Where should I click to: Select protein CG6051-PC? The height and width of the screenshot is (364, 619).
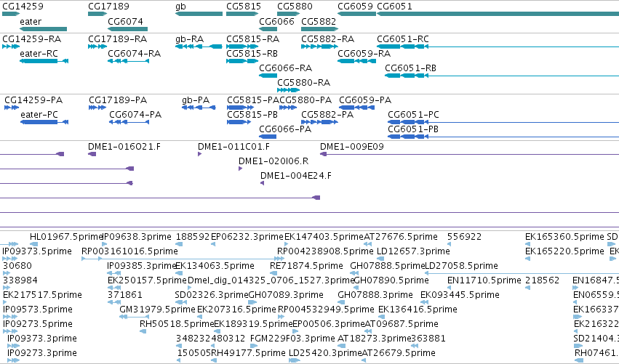coord(413,115)
